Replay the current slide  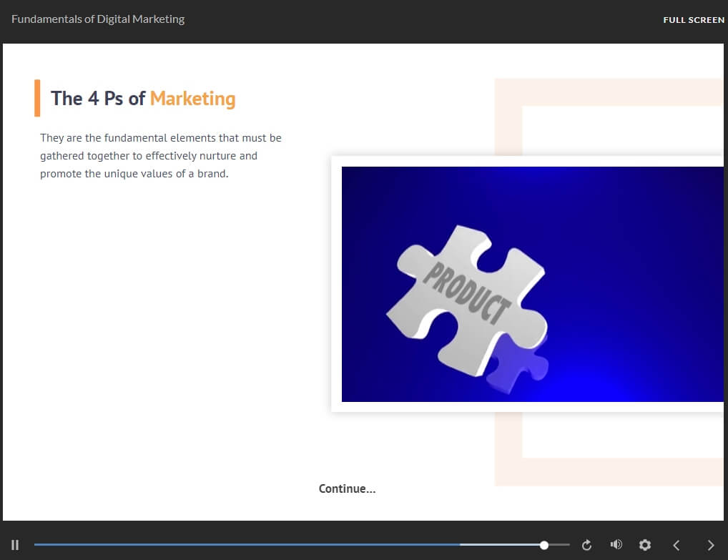pyautogui.click(x=587, y=545)
